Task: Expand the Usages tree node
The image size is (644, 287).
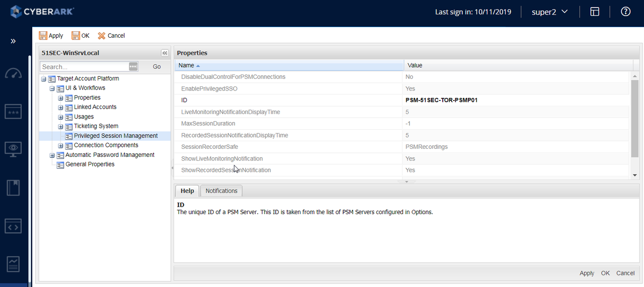Action: click(61, 117)
